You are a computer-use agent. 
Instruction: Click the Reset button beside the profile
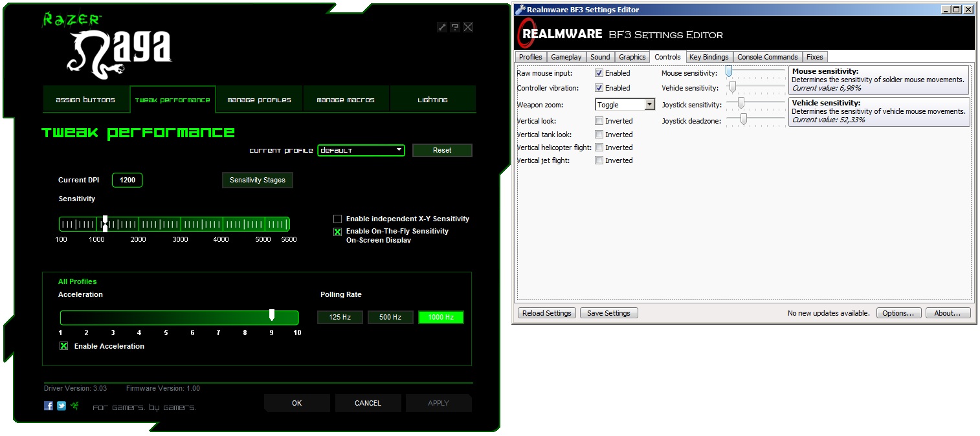pos(442,150)
